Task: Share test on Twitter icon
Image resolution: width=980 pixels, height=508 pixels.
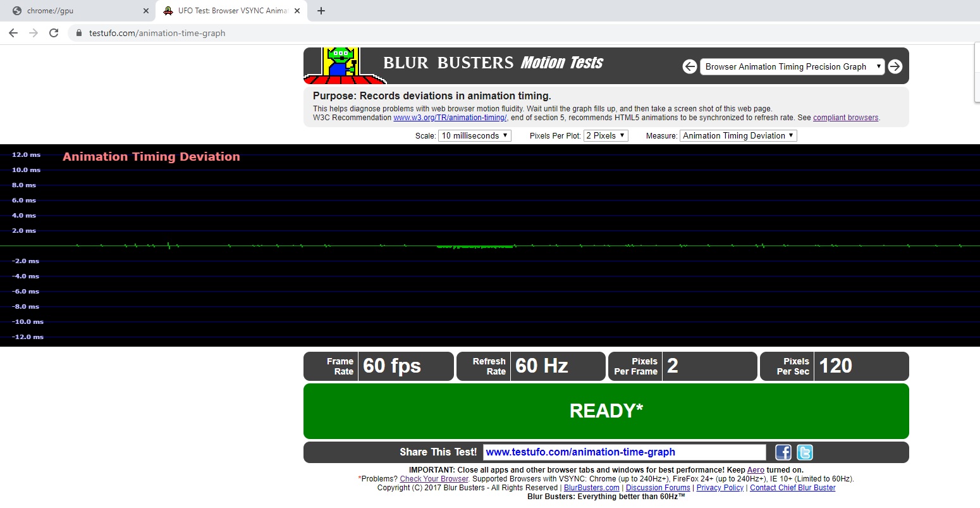Action: [x=805, y=452]
